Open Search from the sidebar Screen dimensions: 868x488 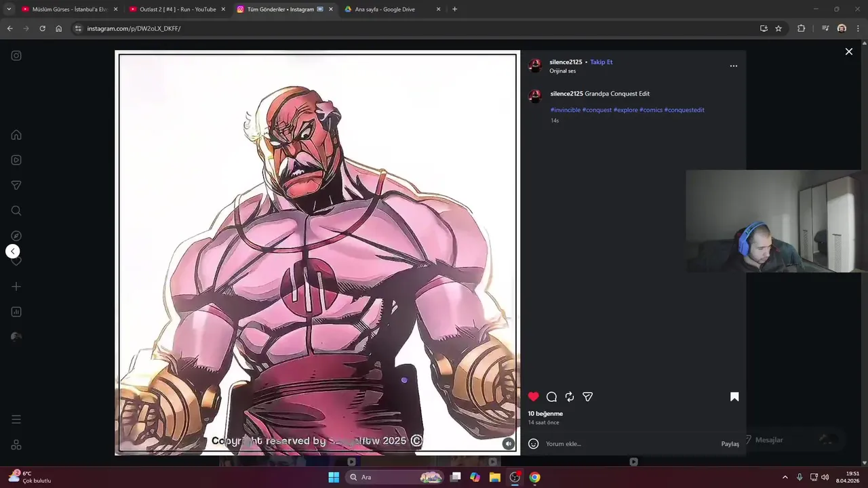[16, 211]
